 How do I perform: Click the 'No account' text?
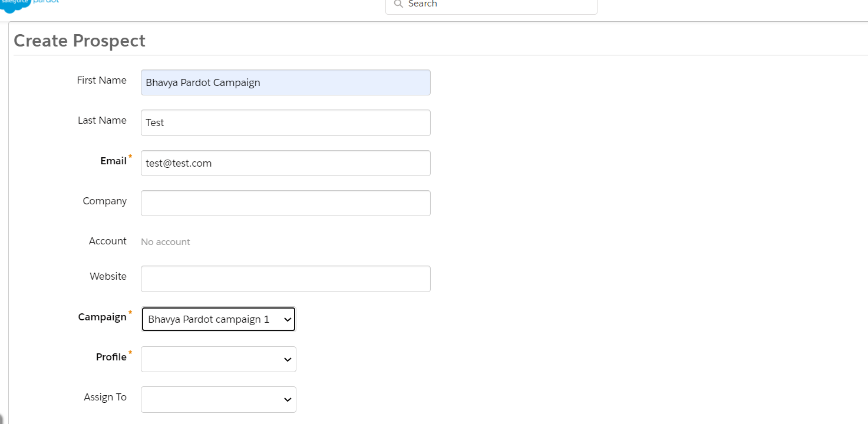click(166, 241)
